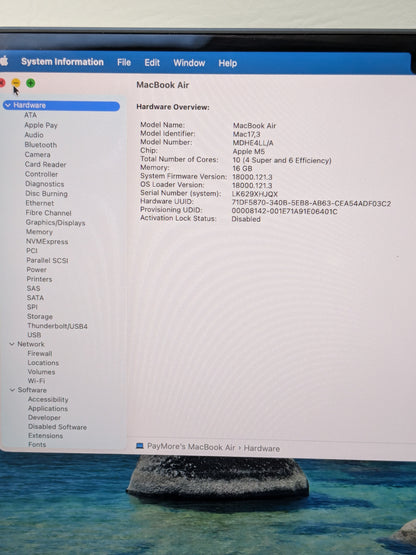Click the green zoom window button

(x=31, y=83)
